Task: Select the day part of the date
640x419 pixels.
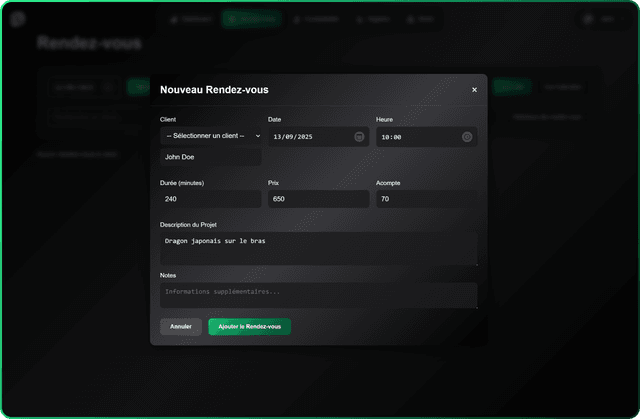Action: pyautogui.click(x=278, y=137)
